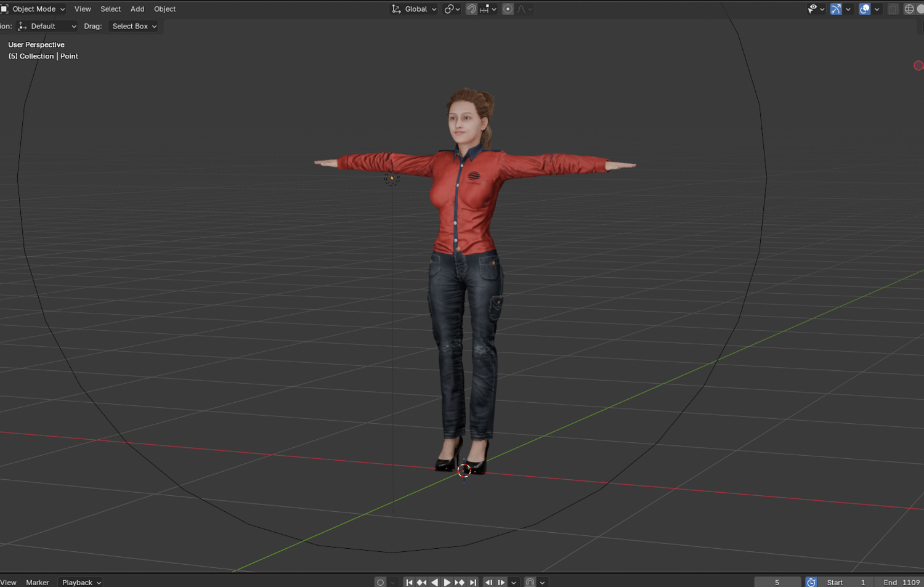Viewport: 924px width, 587px height.
Task: Step back one frame in timeline
Action: 488,582
